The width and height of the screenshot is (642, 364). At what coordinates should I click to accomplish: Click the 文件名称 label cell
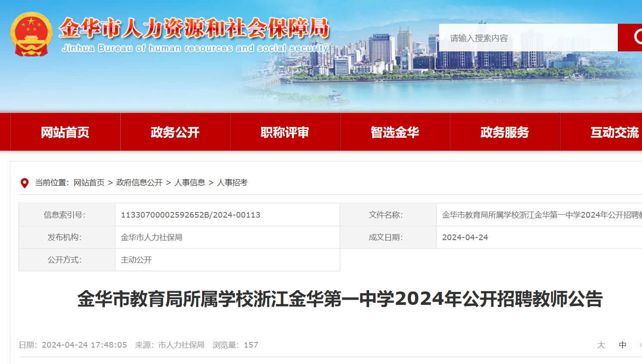pyautogui.click(x=388, y=215)
